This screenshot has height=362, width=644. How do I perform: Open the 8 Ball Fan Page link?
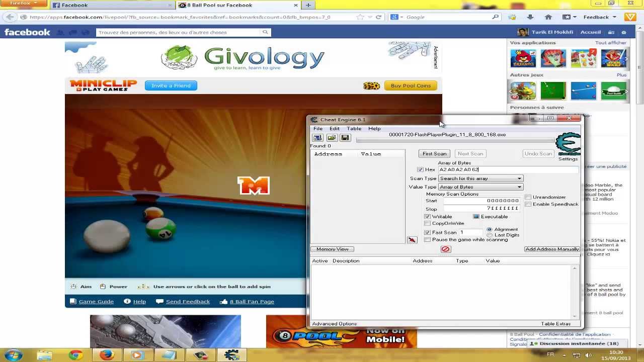(x=252, y=302)
